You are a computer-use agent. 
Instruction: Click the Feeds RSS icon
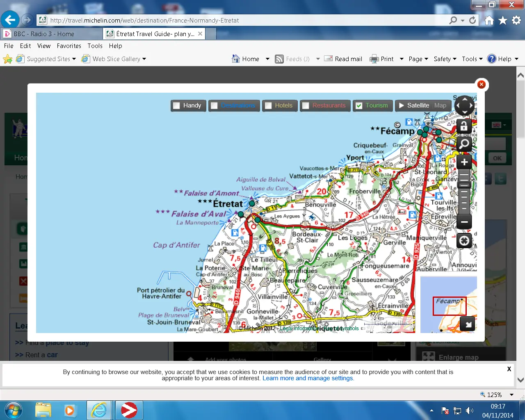pyautogui.click(x=279, y=59)
